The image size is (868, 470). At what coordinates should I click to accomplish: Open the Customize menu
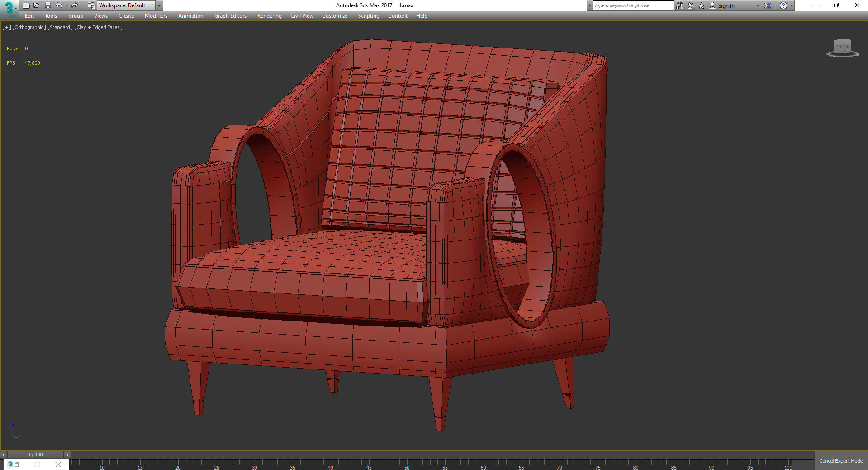[x=335, y=16]
